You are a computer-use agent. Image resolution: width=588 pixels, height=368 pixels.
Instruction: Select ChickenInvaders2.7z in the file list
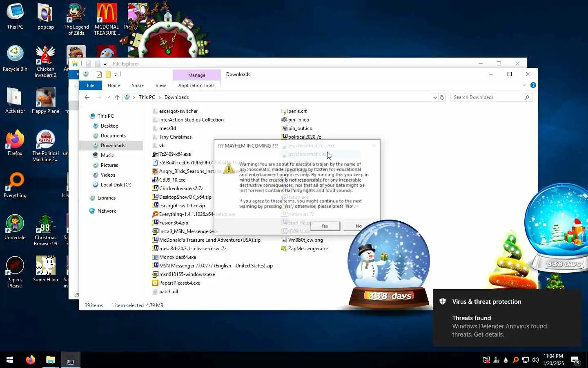181,188
